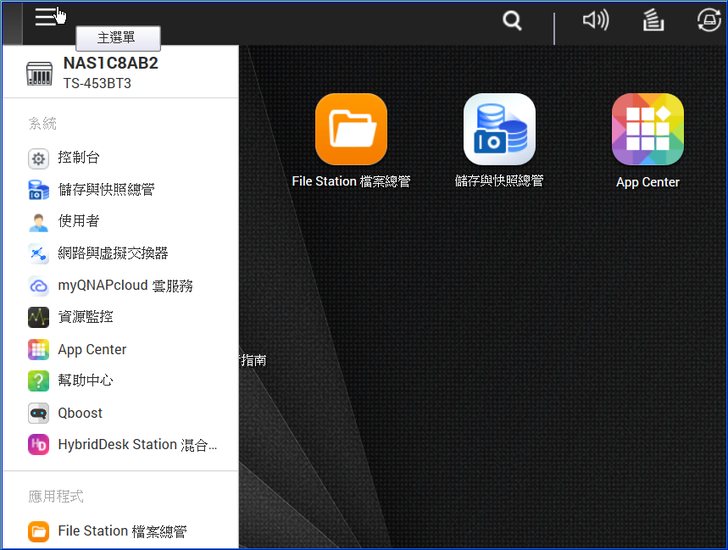Viewport: 728px width, 550px height.
Task: Click App Center desktop label
Action: pyautogui.click(x=648, y=182)
